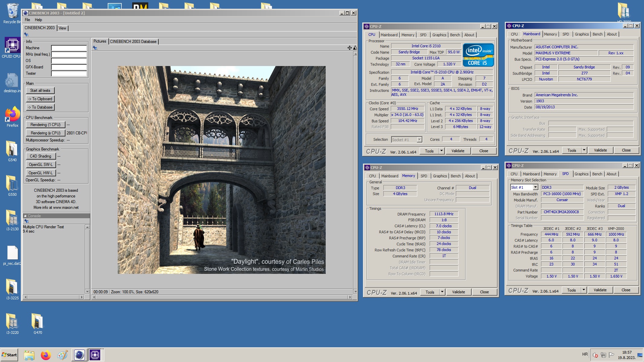Open File Explorer from taskbar

[29, 355]
